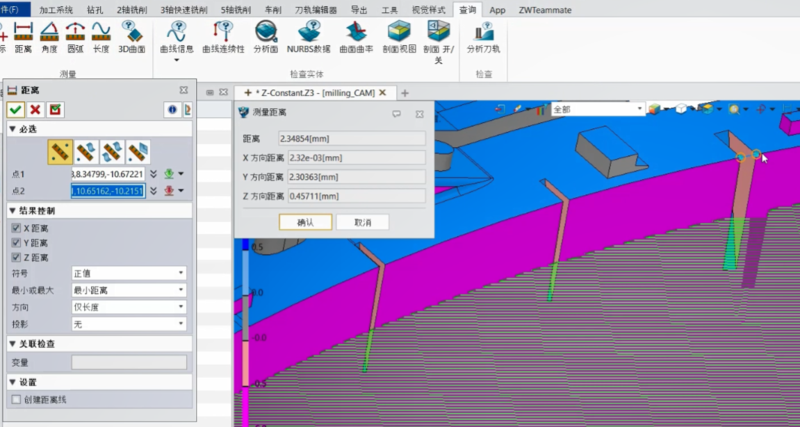Open the 视觉样式 ribbon tab
The height and width of the screenshot is (427, 800).
[x=429, y=8]
